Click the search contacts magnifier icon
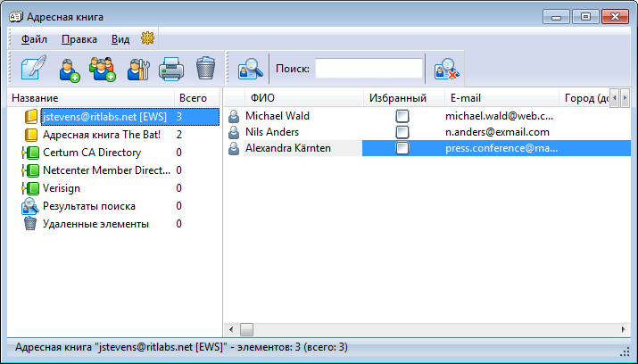This screenshot has width=638, height=364. pos(250,69)
